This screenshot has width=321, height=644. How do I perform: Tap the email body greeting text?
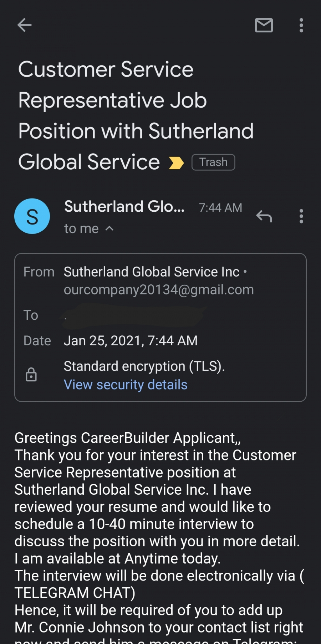pos(127,438)
